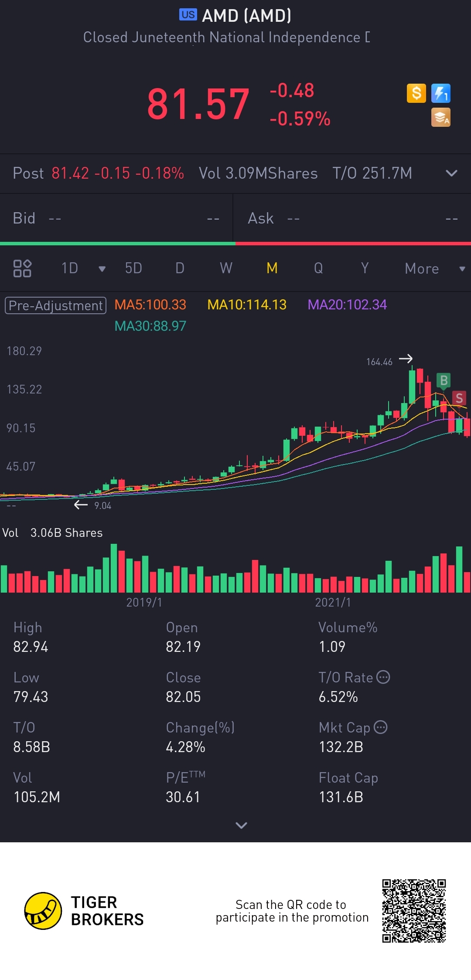Switch to the W weekly chart tab

point(226,268)
